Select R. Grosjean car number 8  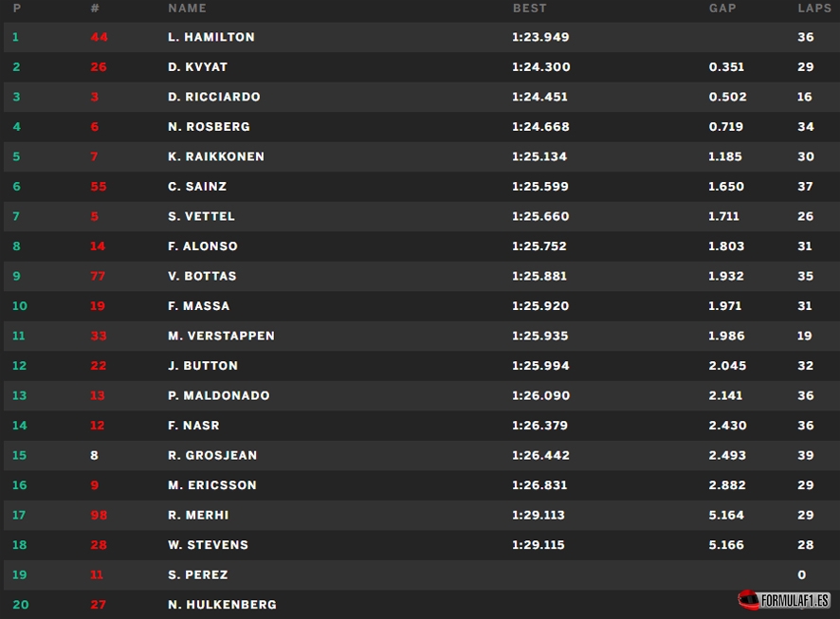[x=94, y=455]
